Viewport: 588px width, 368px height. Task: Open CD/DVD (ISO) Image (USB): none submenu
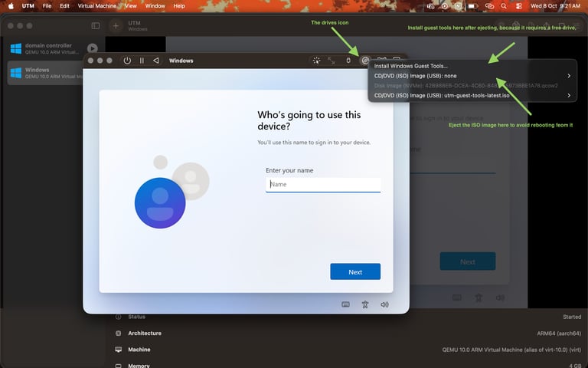472,76
